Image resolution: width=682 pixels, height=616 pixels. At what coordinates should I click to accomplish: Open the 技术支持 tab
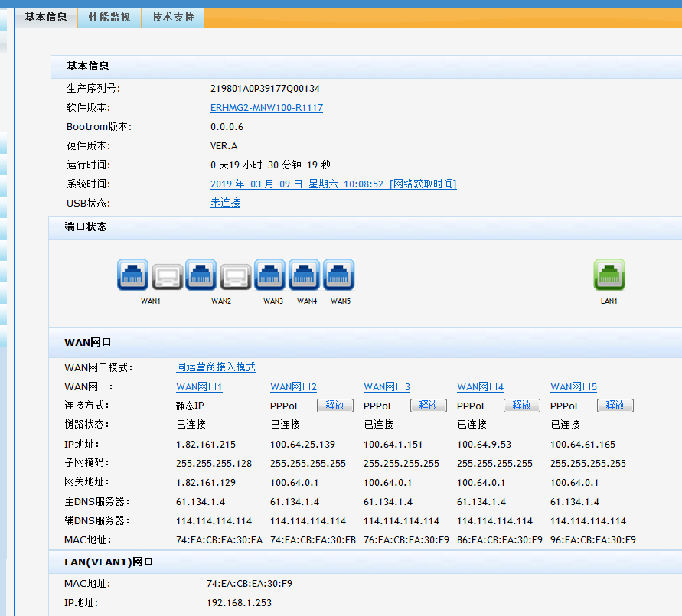[173, 17]
